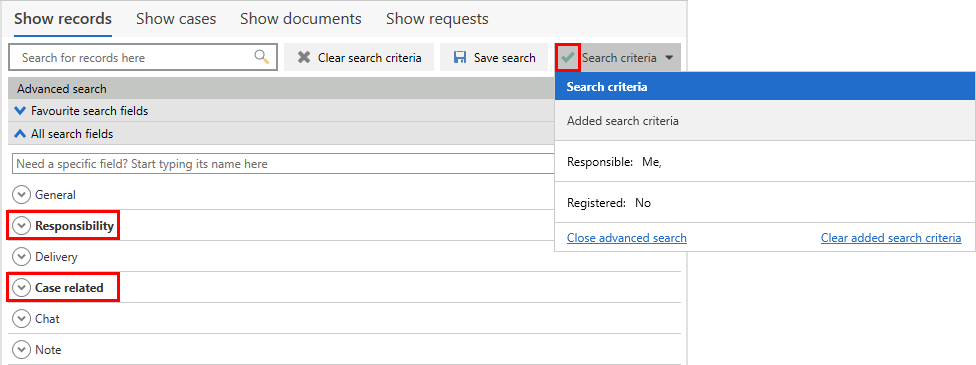Viewport: 976px width, 365px height.
Task: Click the floppy disk Save search icon
Action: coord(460,57)
